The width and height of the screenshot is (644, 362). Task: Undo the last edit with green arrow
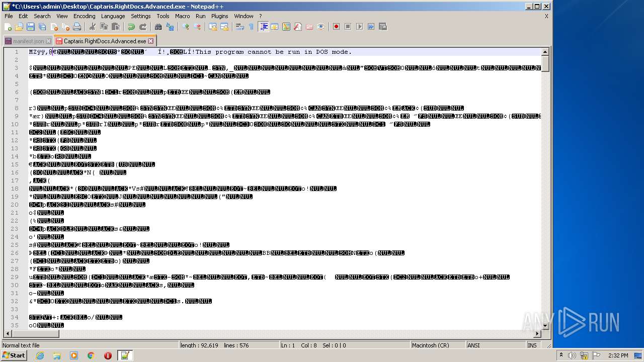point(131,27)
